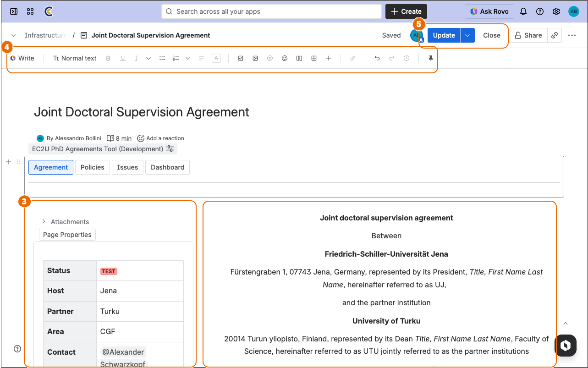Switch to the Policies tab
This screenshot has width=588, height=368.
92,167
